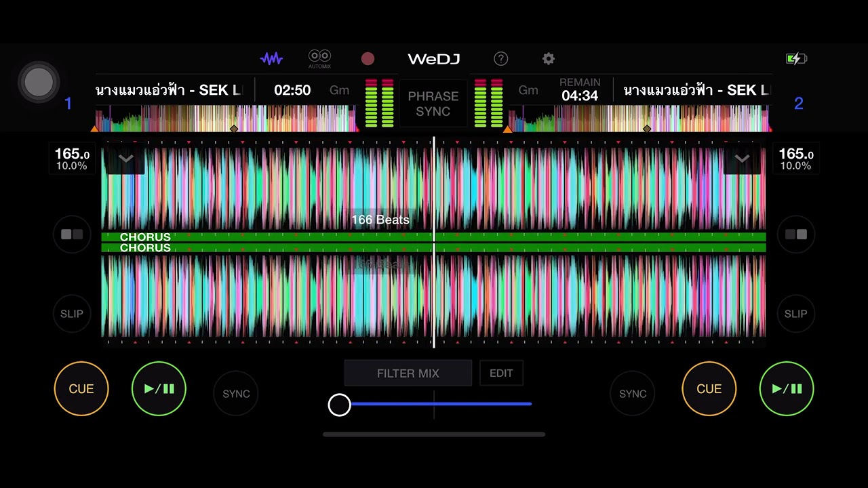This screenshot has height=488, width=868.
Task: Enable PHRASE SYNC
Action: [433, 104]
